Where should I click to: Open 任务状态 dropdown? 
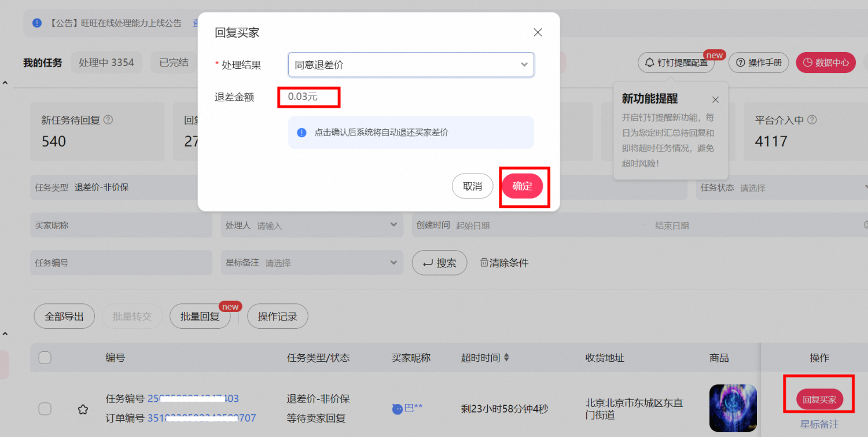coord(783,188)
